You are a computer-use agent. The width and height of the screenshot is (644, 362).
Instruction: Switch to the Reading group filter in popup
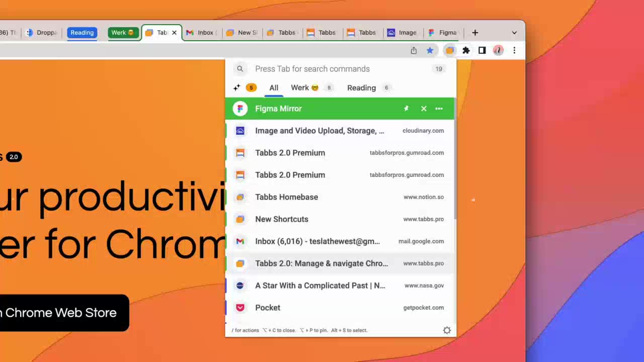[369, 87]
